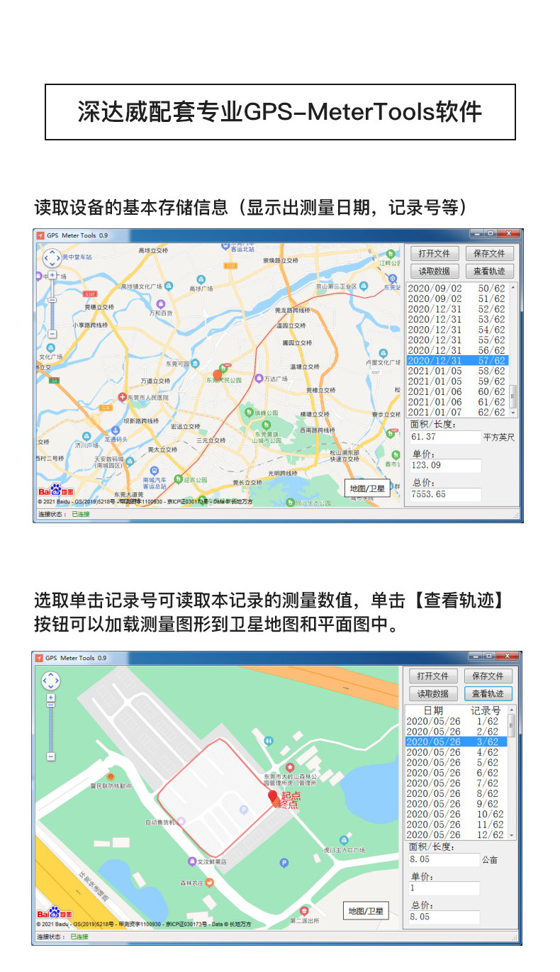
Task: Toggle 地图/卫星 view in lower window
Action: [x=366, y=911]
